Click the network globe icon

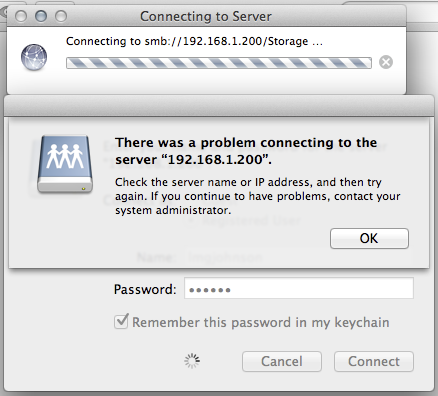[x=34, y=57]
